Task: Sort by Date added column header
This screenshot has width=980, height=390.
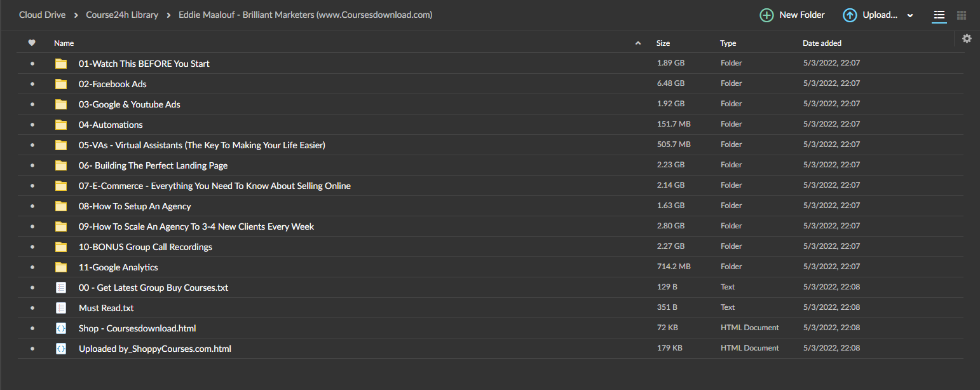Action: (822, 43)
